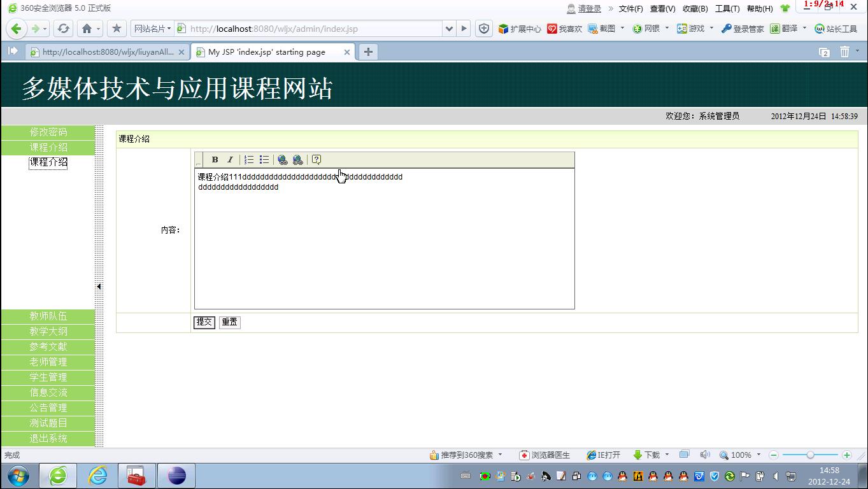Open the browser home page icon
The height and width of the screenshot is (489, 868).
point(87,29)
